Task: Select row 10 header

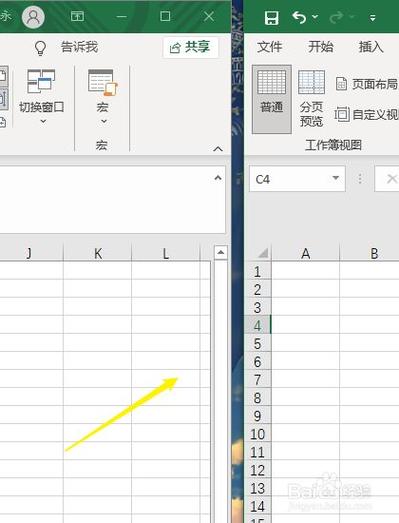Action: (258, 434)
